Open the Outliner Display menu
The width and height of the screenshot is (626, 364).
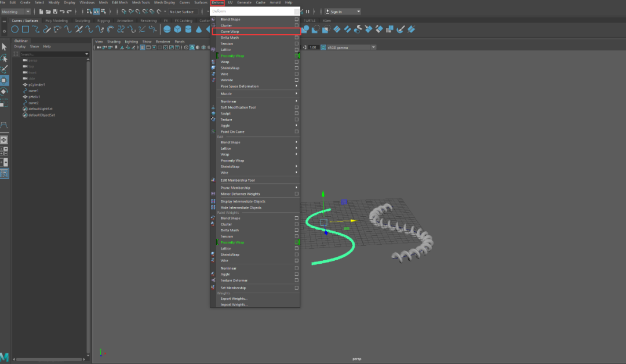click(20, 47)
